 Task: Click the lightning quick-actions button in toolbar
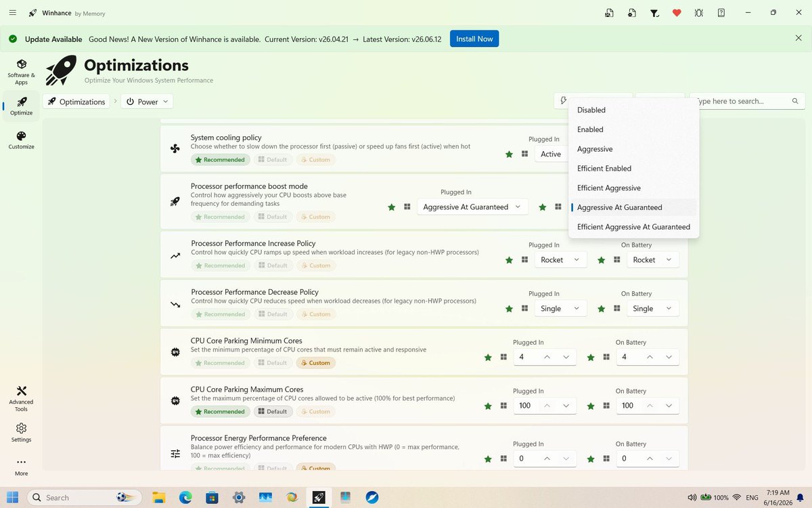(563, 101)
